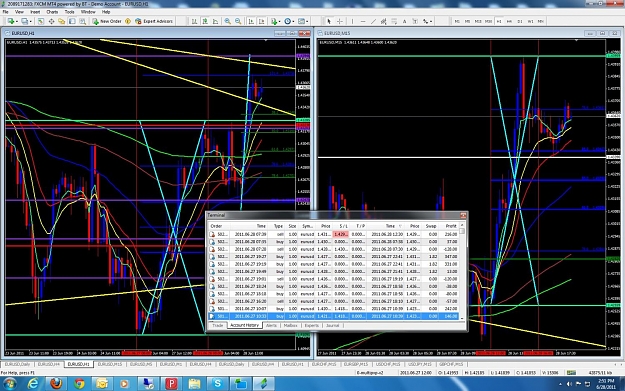Open the Profiles toolbar icon
The image size is (625, 391).
[24, 21]
